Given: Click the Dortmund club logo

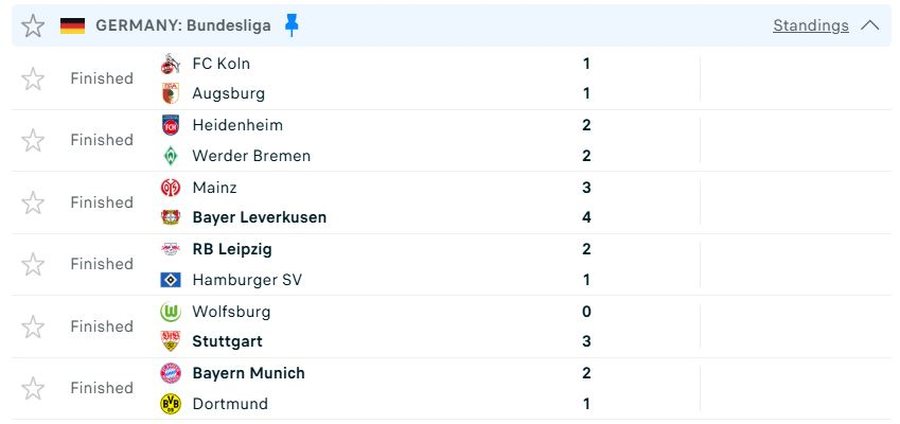Looking at the screenshot, I should tap(171, 404).
